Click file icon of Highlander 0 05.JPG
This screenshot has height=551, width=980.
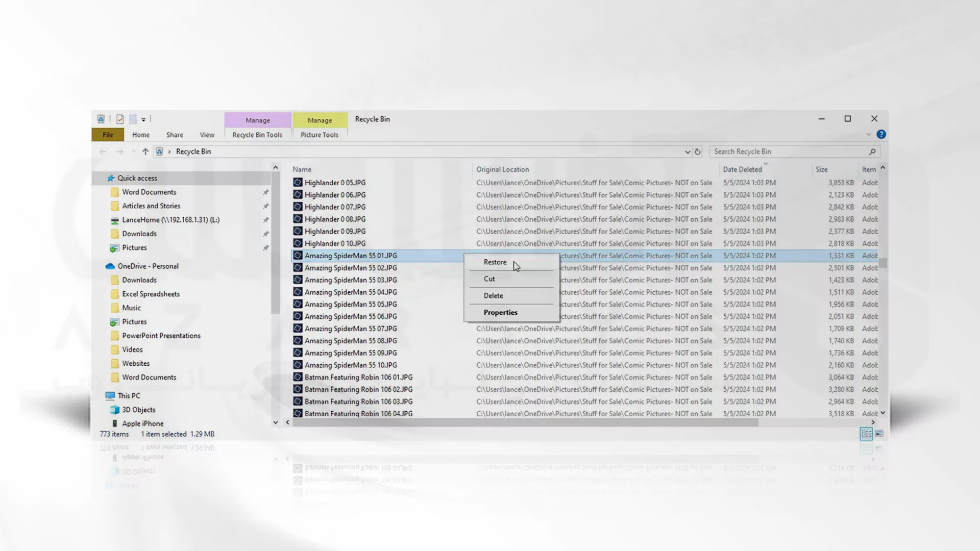point(298,182)
